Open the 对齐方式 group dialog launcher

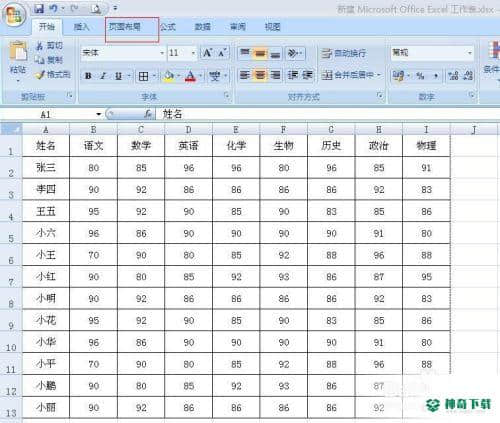[x=380, y=96]
